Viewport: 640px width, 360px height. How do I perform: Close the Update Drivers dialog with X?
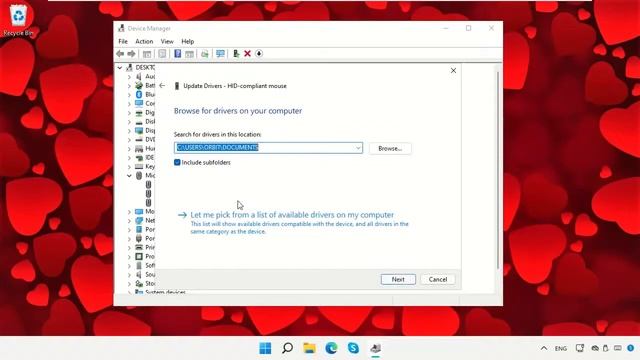click(x=453, y=71)
